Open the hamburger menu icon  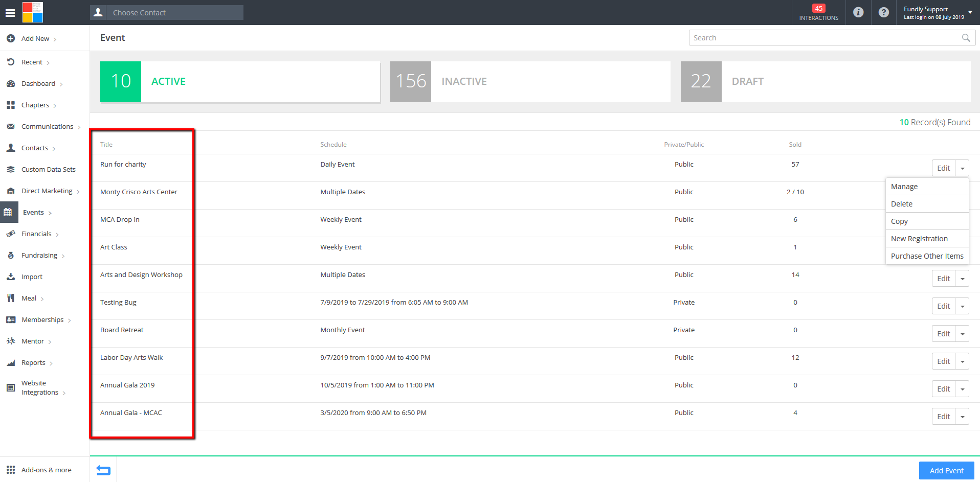pyautogui.click(x=10, y=13)
